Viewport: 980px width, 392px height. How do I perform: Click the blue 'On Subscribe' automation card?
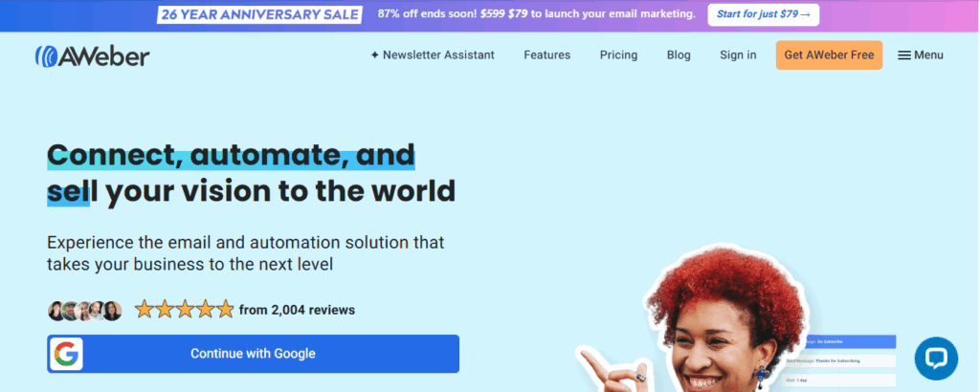838,341
